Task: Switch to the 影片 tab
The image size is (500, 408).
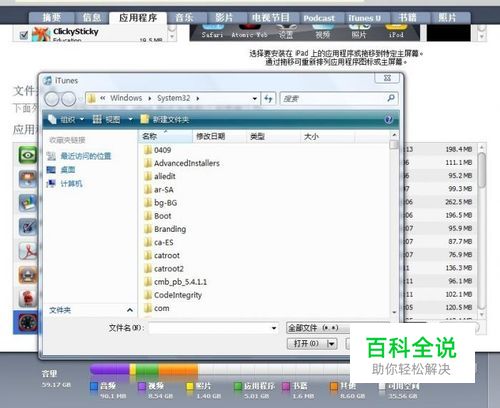Action: (x=224, y=18)
